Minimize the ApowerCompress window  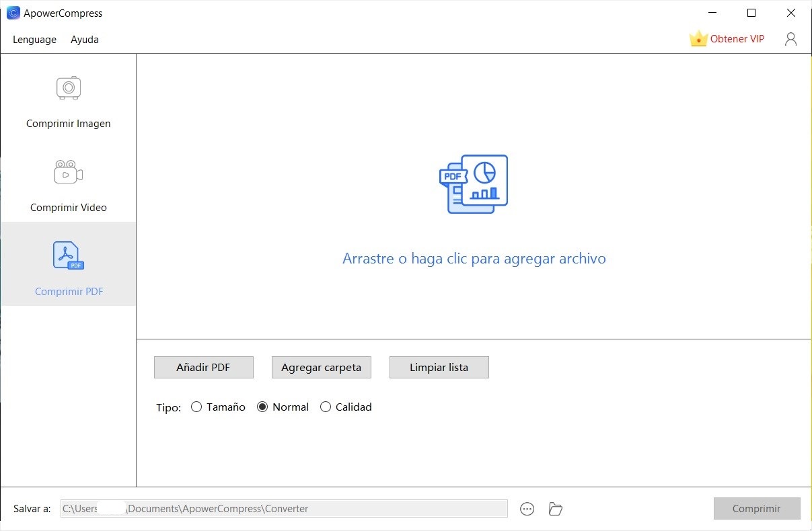712,13
